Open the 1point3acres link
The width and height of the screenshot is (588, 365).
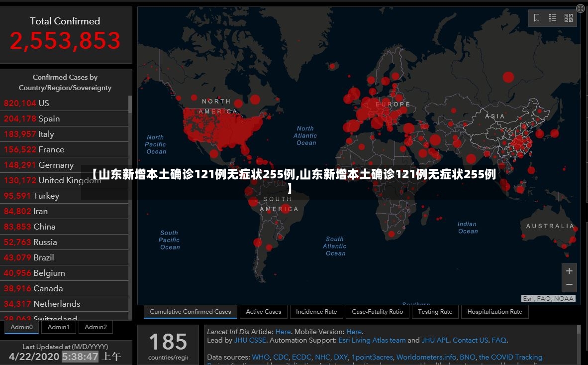[x=372, y=357]
